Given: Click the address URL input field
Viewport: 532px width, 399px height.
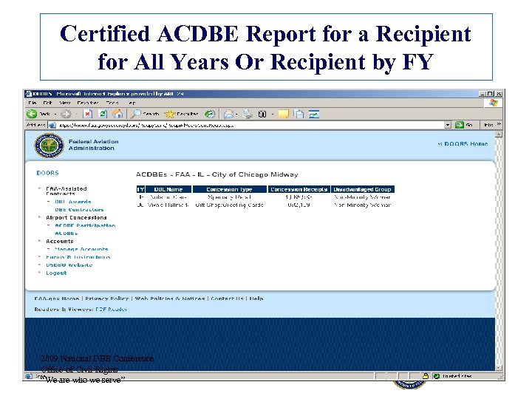Looking at the screenshot, I should (x=250, y=125).
